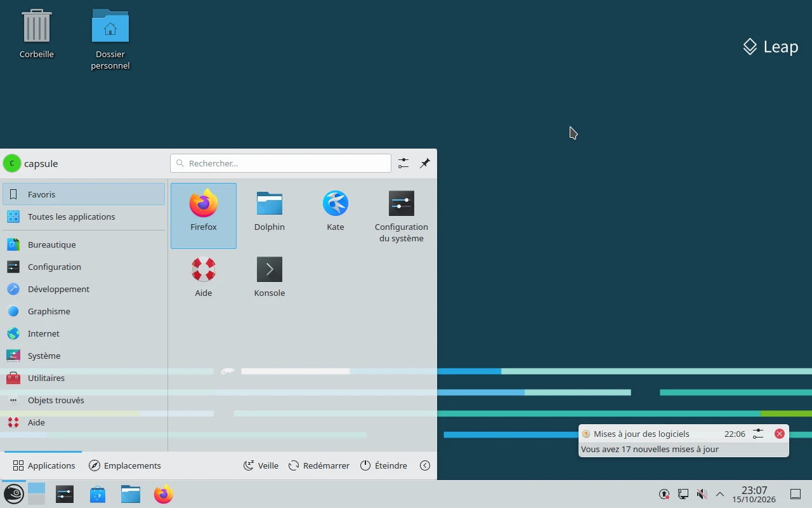Click the Dolphin file manager taskbar icon

[131, 494]
